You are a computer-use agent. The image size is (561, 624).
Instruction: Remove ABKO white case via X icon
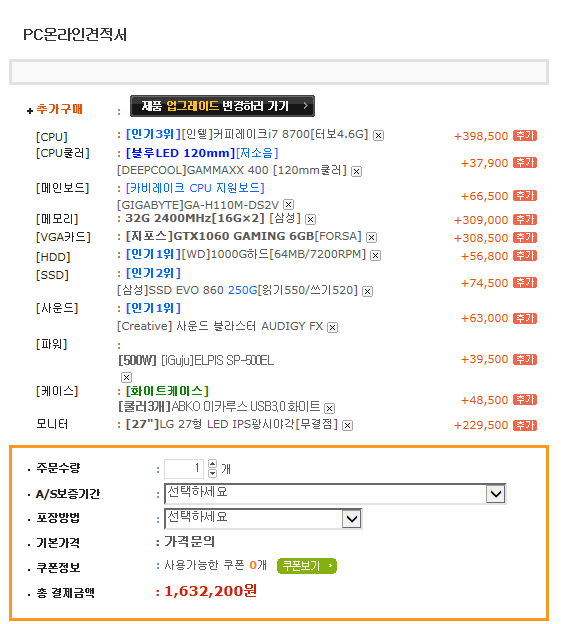click(329, 408)
